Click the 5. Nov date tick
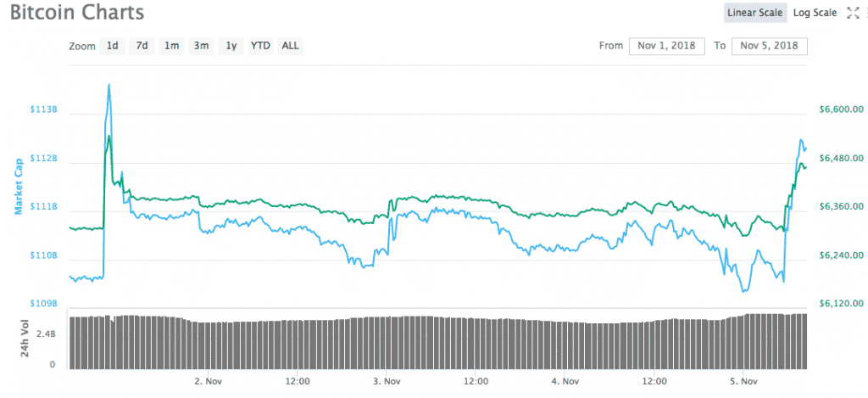The width and height of the screenshot is (868, 398). click(x=743, y=381)
